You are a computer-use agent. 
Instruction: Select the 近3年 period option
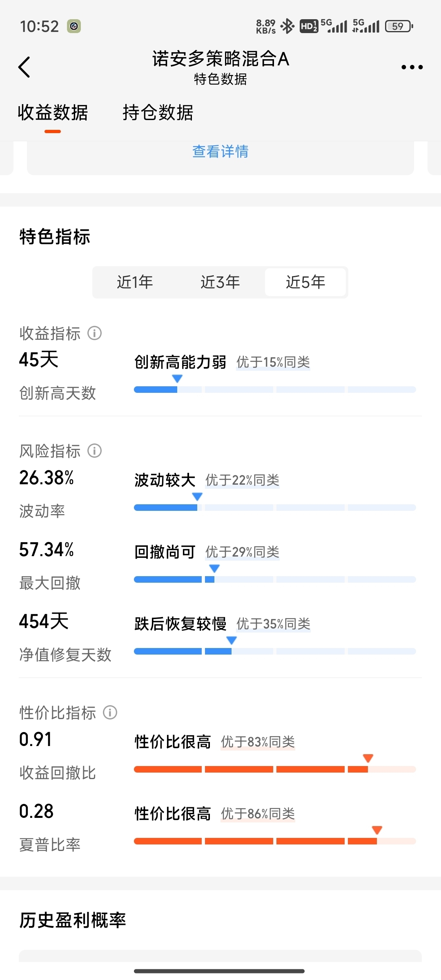(220, 282)
